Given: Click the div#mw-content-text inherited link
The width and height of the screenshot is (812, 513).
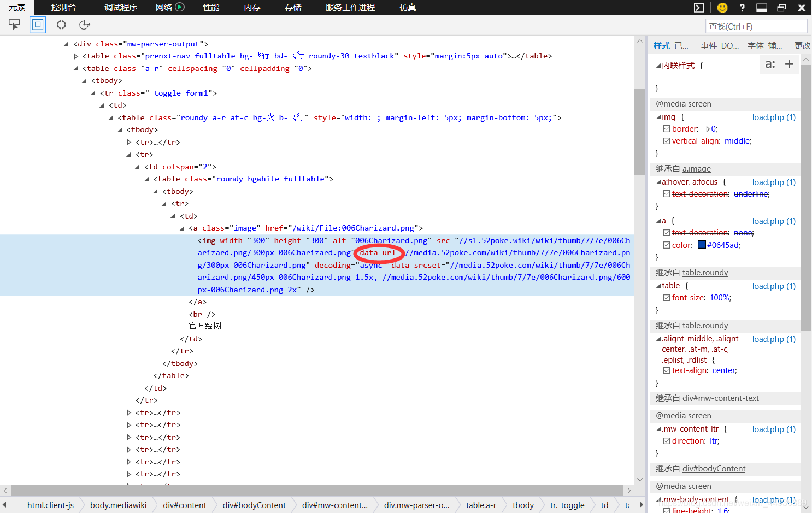Looking at the screenshot, I should (721, 398).
